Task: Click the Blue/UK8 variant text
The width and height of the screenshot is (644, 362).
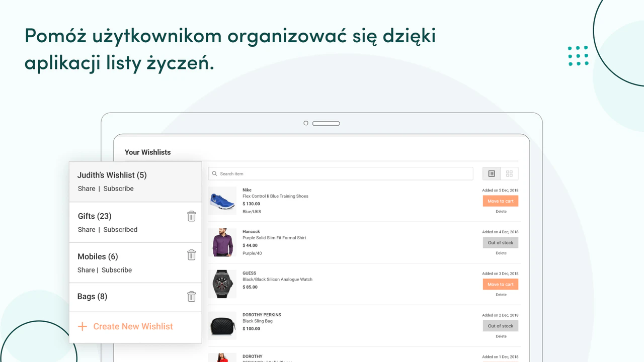Action: 252,212
